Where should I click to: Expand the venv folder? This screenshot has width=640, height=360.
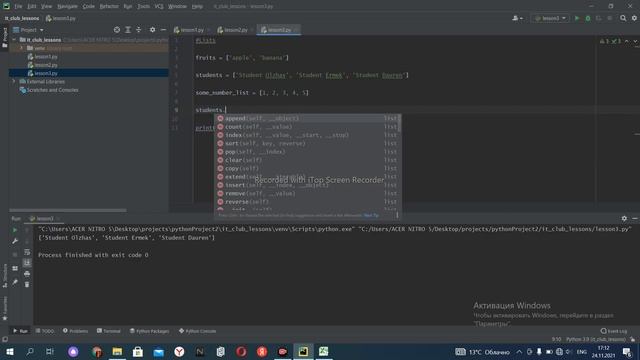coord(22,48)
